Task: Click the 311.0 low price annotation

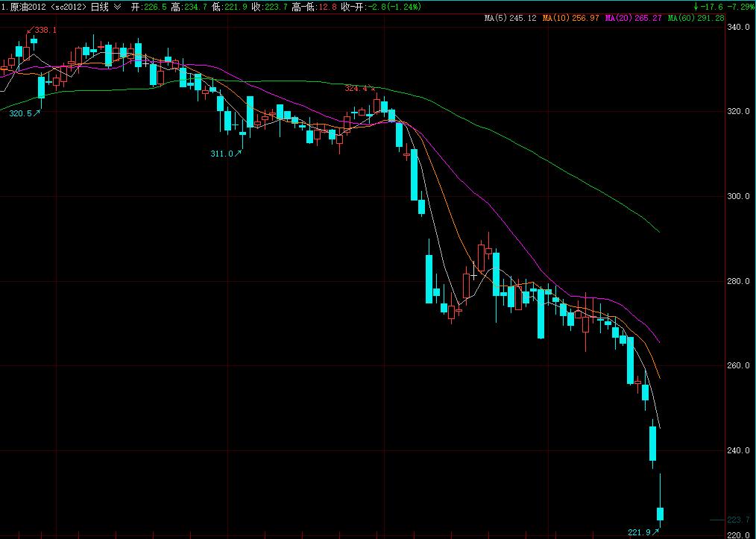Action: (222, 154)
